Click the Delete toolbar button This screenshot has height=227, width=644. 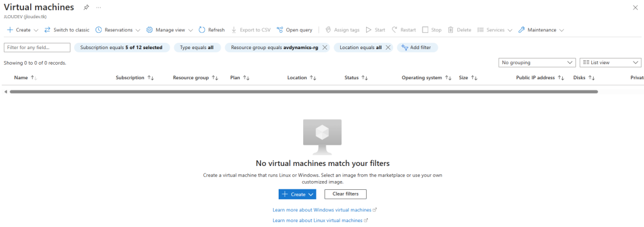[460, 30]
